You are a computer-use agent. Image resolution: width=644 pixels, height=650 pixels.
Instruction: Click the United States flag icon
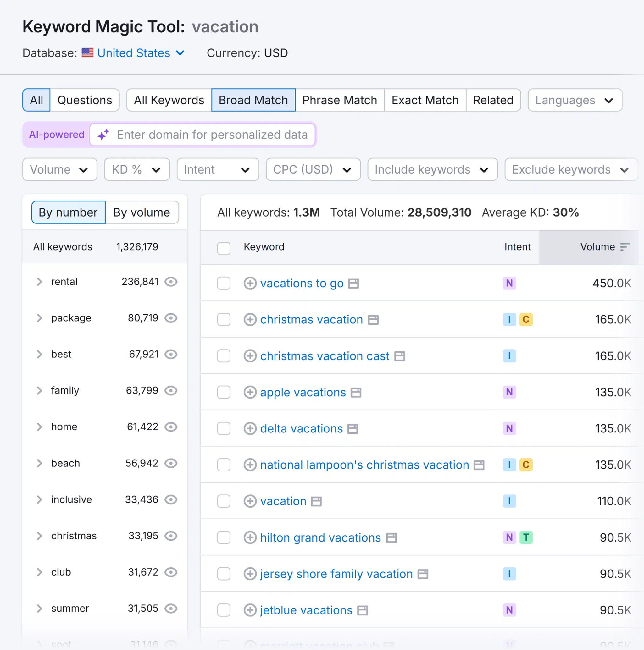coord(87,53)
